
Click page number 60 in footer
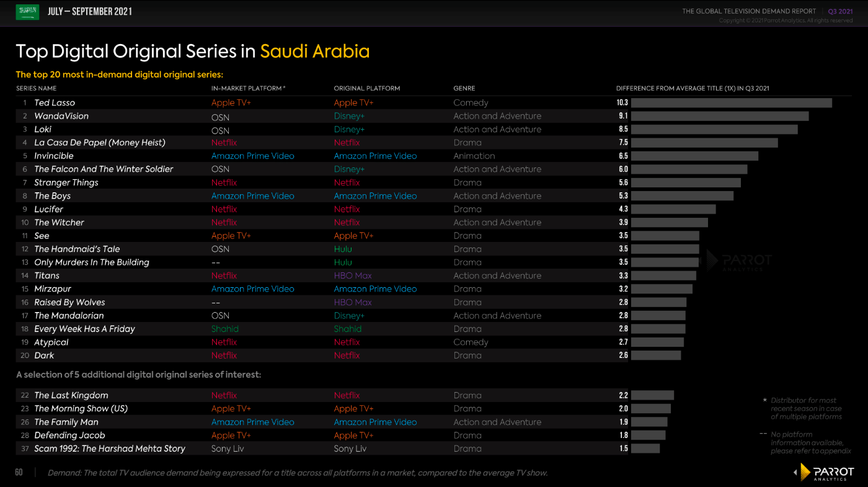19,473
